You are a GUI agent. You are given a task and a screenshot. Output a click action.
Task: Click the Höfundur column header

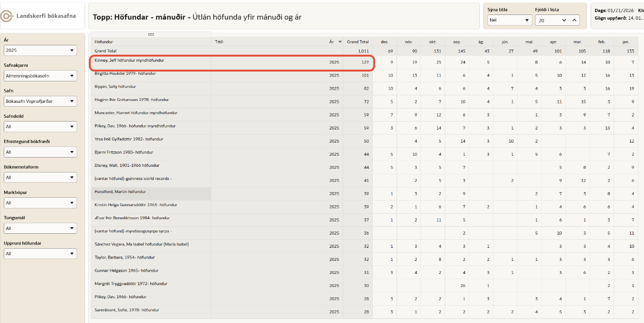(x=151, y=42)
